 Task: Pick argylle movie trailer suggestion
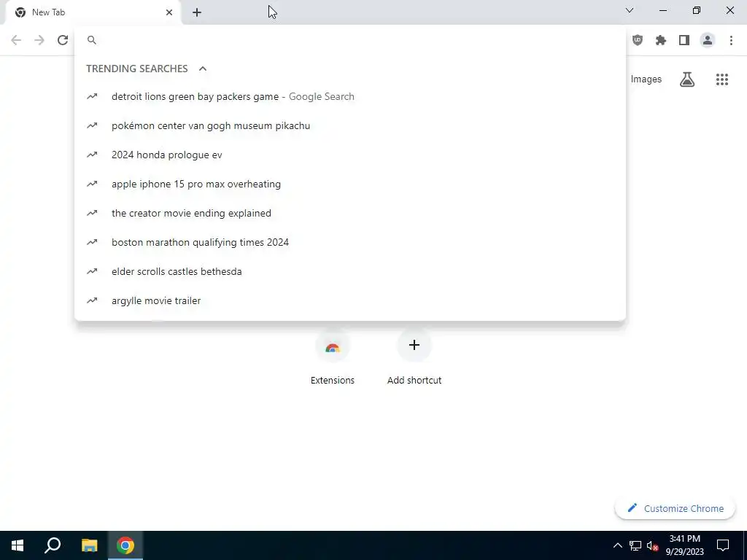coord(350,300)
